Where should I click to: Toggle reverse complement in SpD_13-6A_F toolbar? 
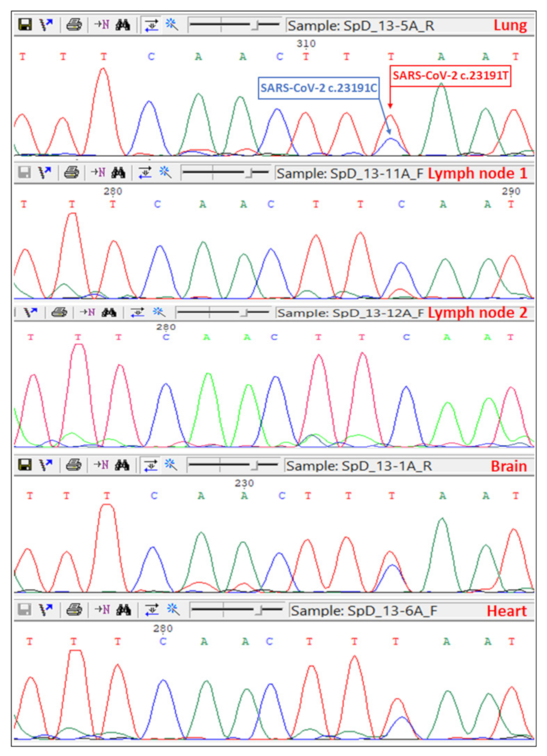coord(152,610)
